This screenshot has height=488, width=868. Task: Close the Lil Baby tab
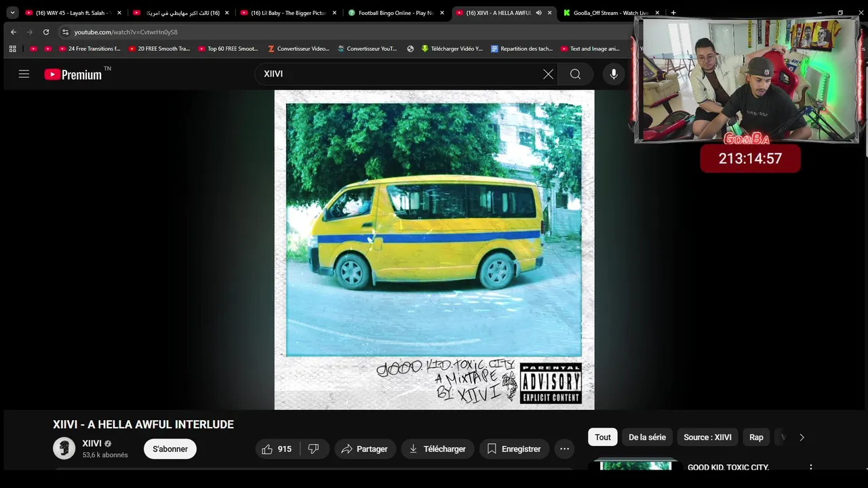[334, 13]
